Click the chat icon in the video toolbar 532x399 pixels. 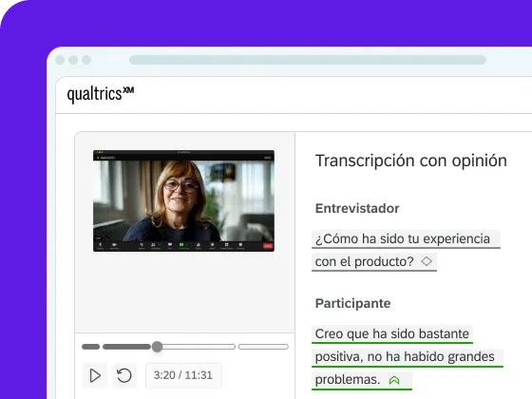click(x=170, y=245)
